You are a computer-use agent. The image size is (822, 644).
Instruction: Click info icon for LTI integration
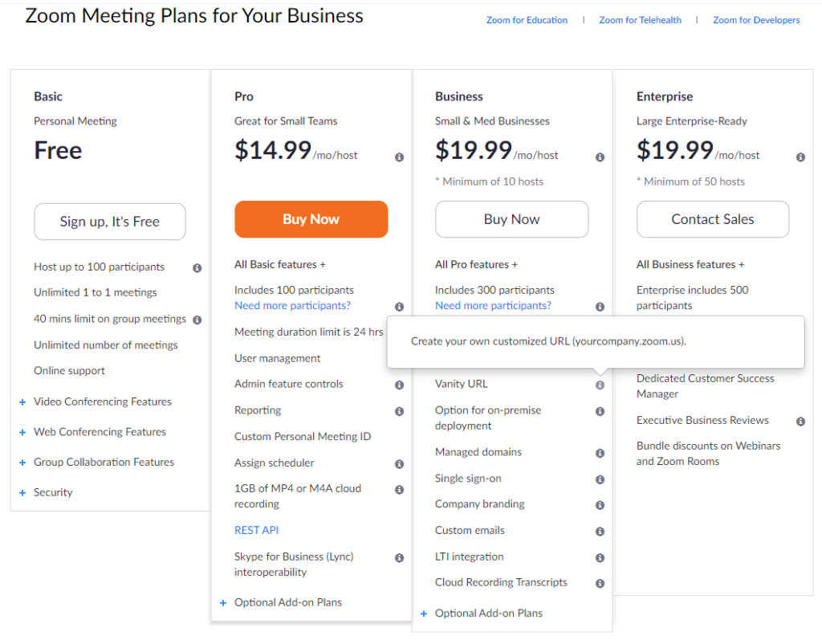pos(600,557)
